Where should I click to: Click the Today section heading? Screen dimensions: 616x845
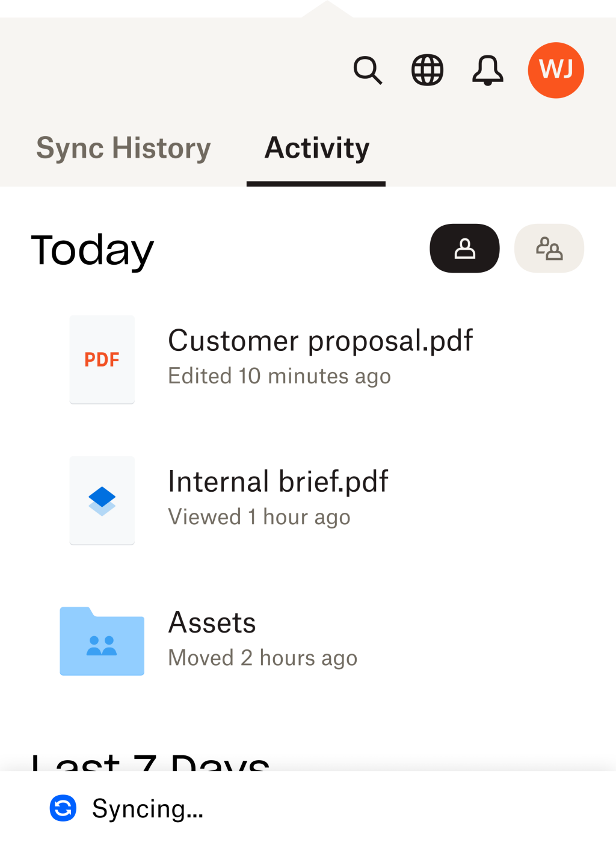(x=93, y=250)
